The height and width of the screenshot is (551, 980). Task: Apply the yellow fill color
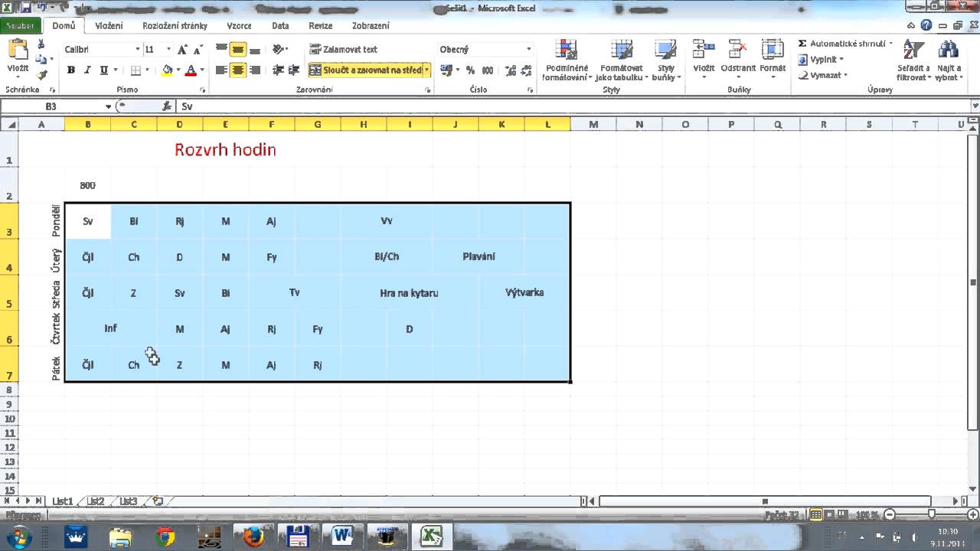click(x=168, y=70)
